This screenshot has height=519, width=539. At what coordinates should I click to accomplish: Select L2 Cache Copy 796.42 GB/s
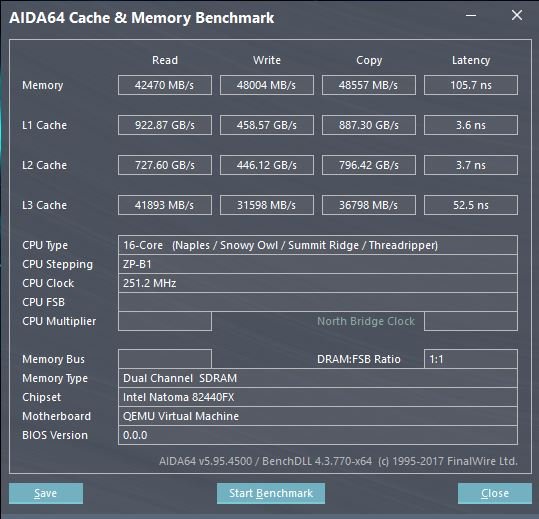pos(369,165)
